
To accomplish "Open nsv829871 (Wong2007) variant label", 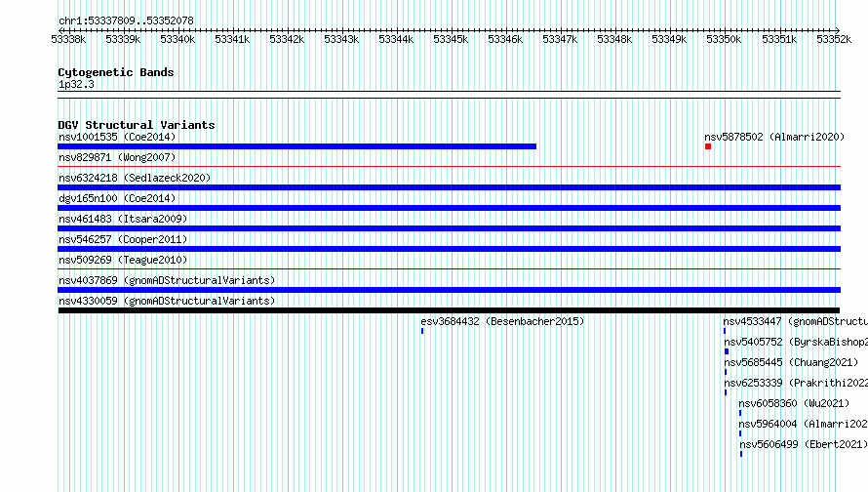I will pos(117,157).
